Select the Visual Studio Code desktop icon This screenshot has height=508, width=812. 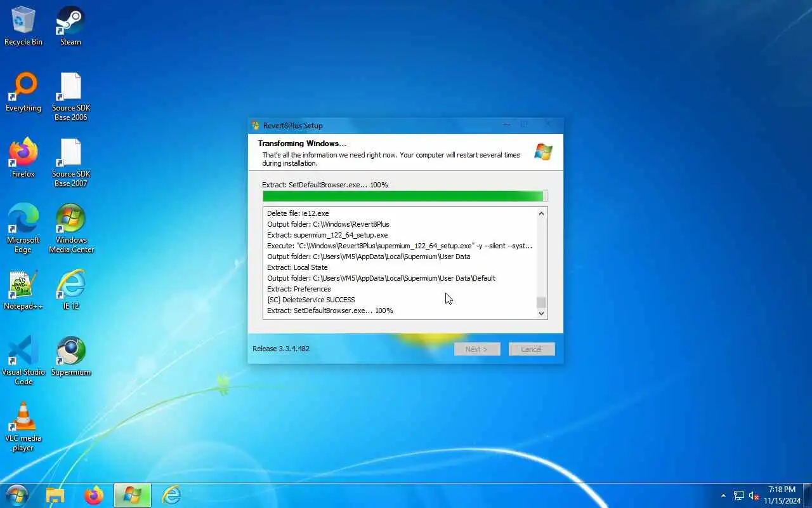23,361
